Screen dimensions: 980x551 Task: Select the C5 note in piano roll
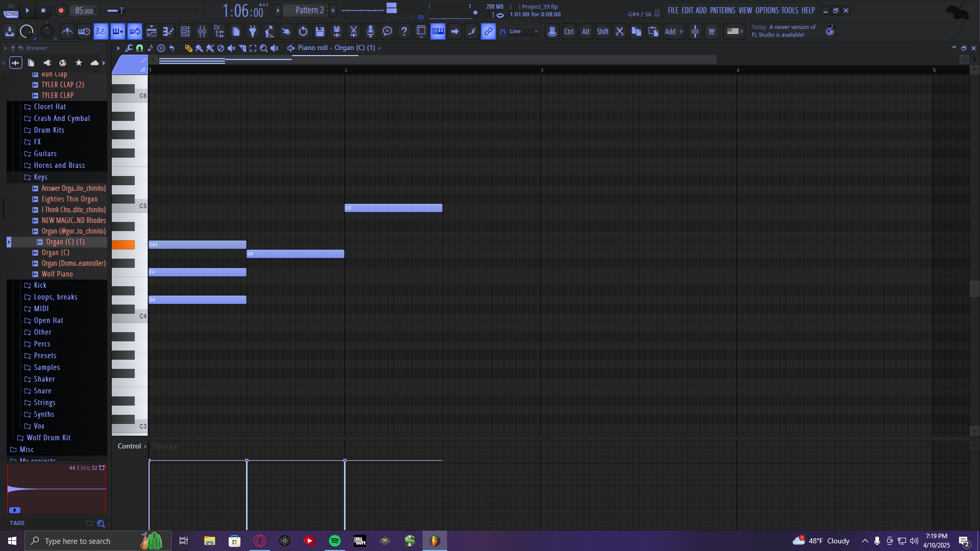(x=393, y=208)
